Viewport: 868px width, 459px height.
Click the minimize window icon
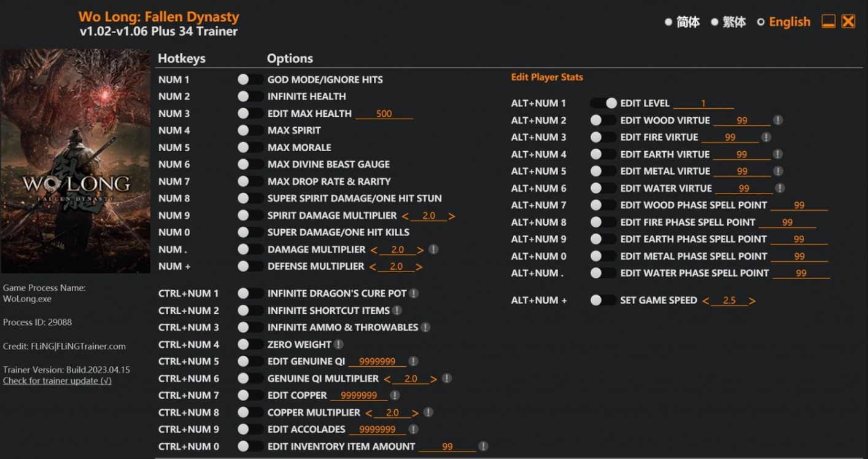coord(828,22)
